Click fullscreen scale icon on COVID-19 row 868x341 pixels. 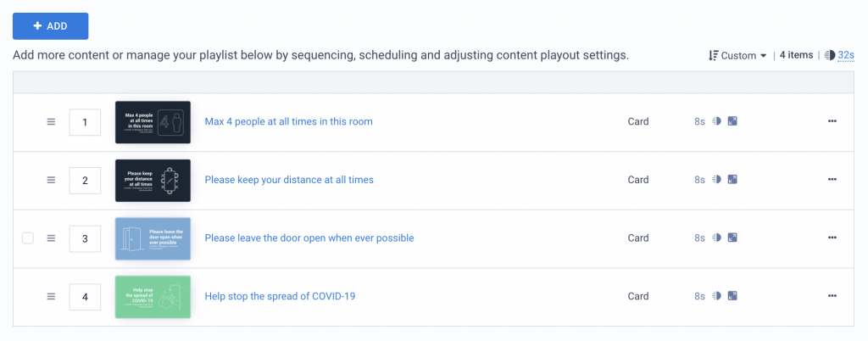(732, 296)
